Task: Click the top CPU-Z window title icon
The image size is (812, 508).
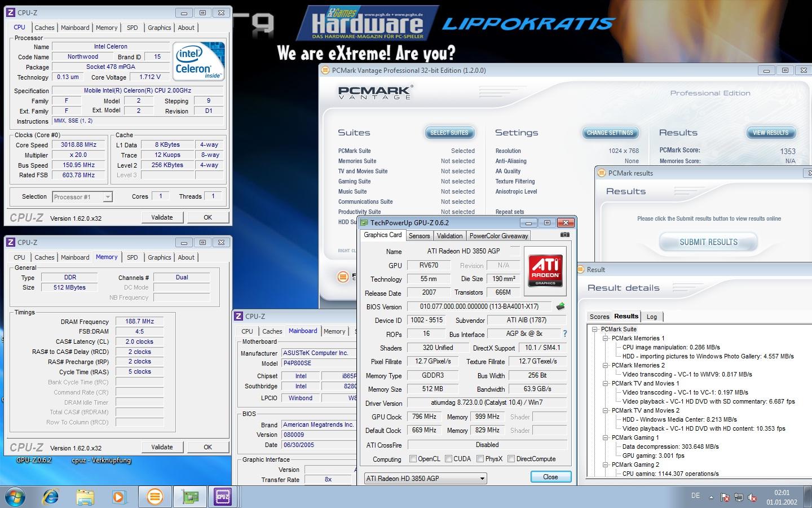Action: click(11, 12)
